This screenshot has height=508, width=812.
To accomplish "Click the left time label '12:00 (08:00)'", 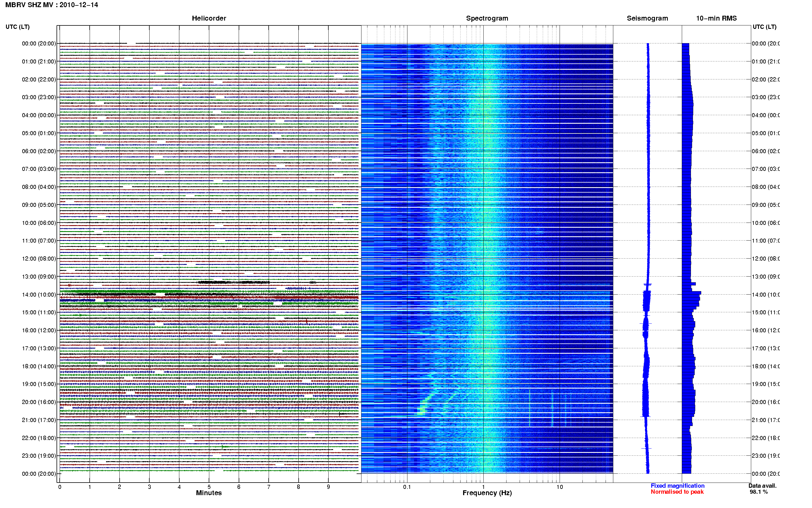I will (39, 258).
